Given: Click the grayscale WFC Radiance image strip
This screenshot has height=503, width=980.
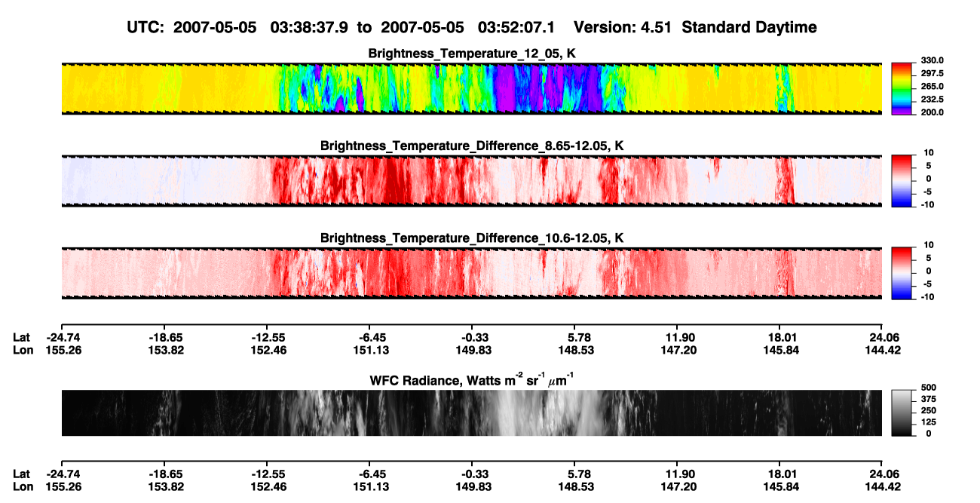Looking at the screenshot, I should 471,413.
